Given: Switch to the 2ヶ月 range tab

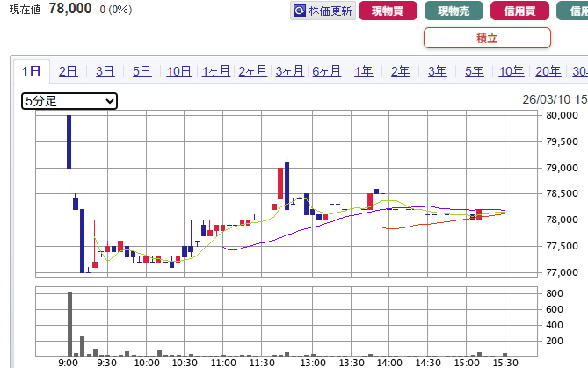Looking at the screenshot, I should [x=252, y=72].
